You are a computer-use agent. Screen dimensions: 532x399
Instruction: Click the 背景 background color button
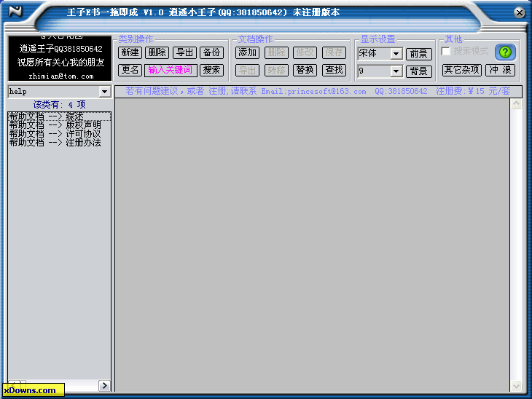[x=419, y=71]
